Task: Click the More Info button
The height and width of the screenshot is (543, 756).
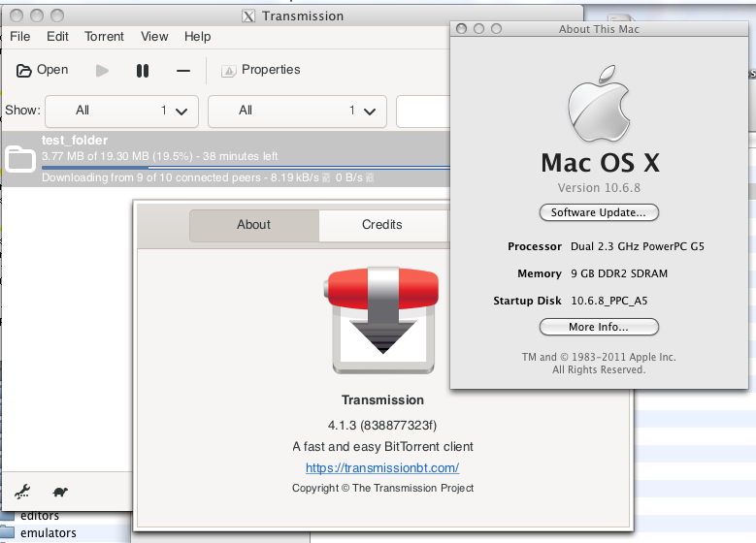Action: [599, 327]
